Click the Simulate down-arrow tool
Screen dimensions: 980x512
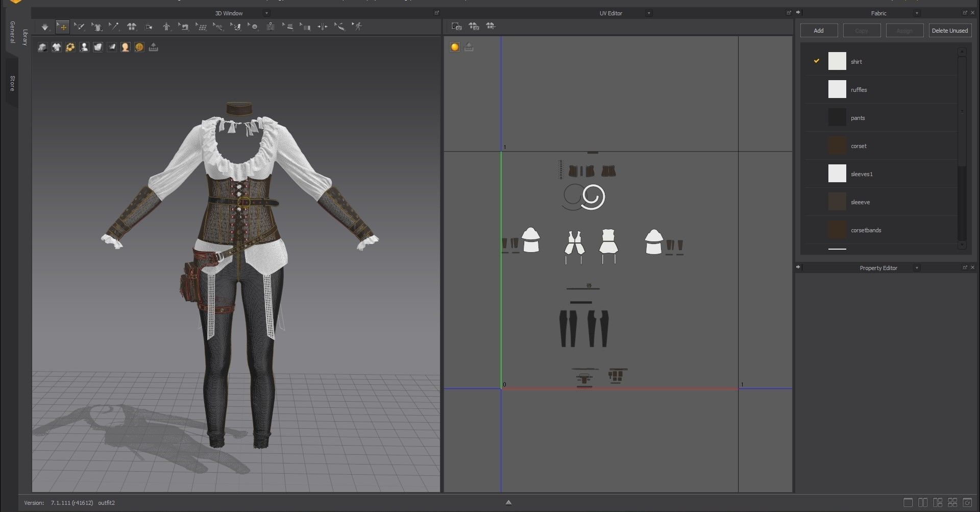coord(45,27)
